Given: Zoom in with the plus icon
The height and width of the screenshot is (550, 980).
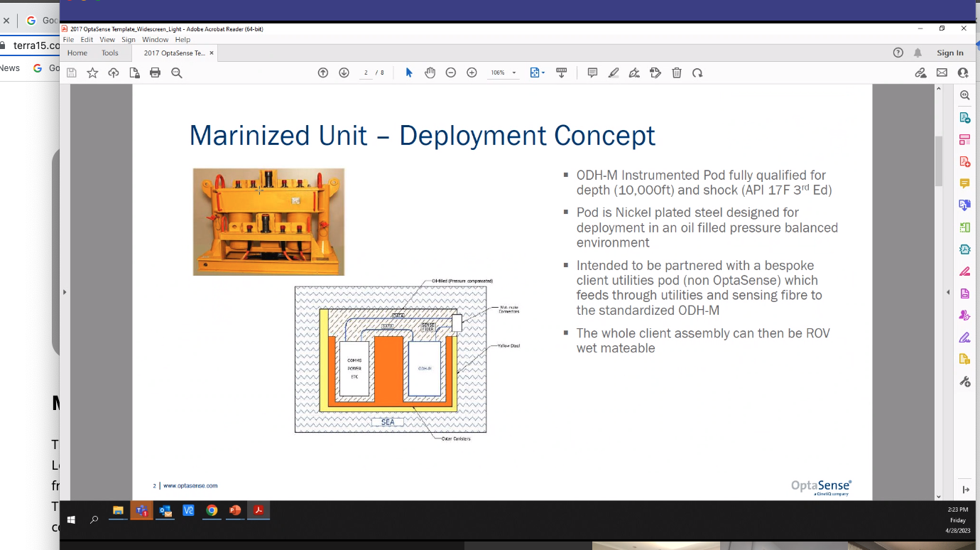Looking at the screenshot, I should 472,72.
